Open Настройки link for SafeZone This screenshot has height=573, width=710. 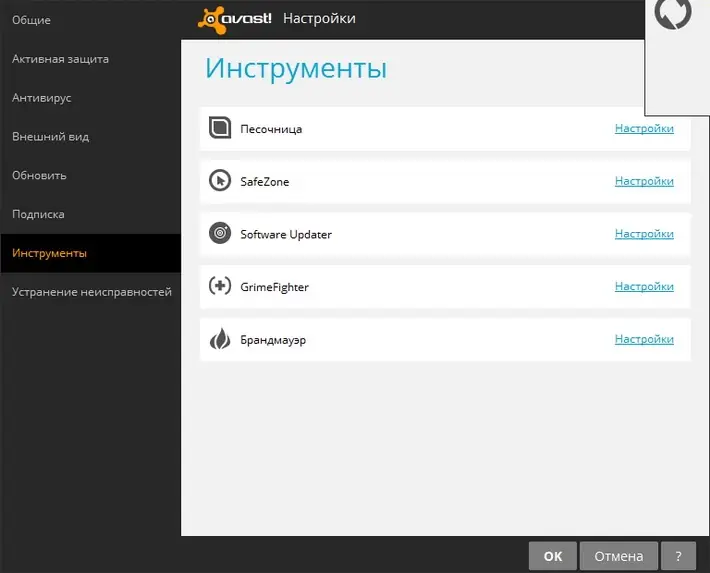pyautogui.click(x=644, y=181)
